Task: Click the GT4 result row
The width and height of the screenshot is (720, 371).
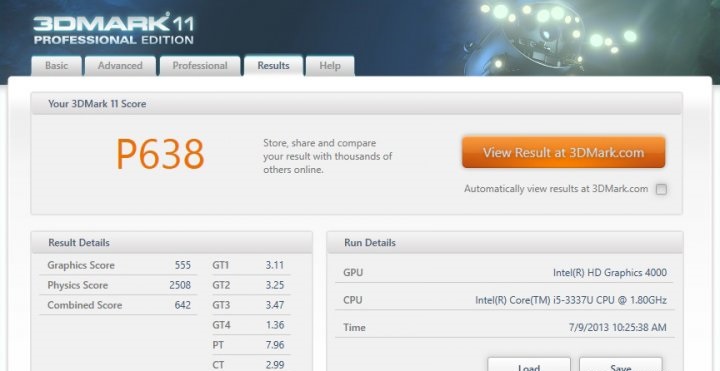Action: click(x=250, y=325)
